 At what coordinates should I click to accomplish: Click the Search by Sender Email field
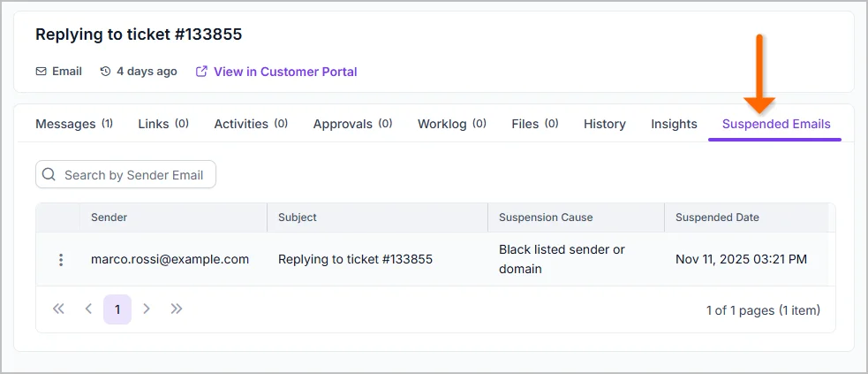point(134,175)
